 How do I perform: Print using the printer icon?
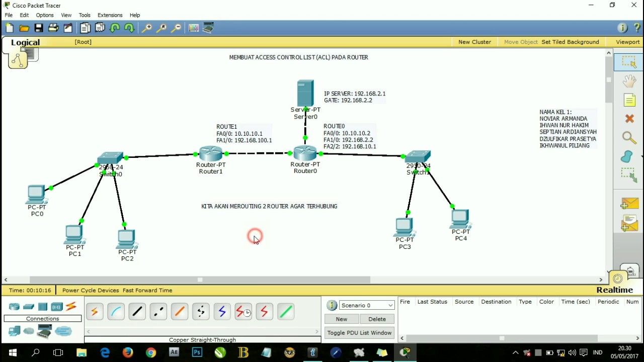tap(53, 28)
